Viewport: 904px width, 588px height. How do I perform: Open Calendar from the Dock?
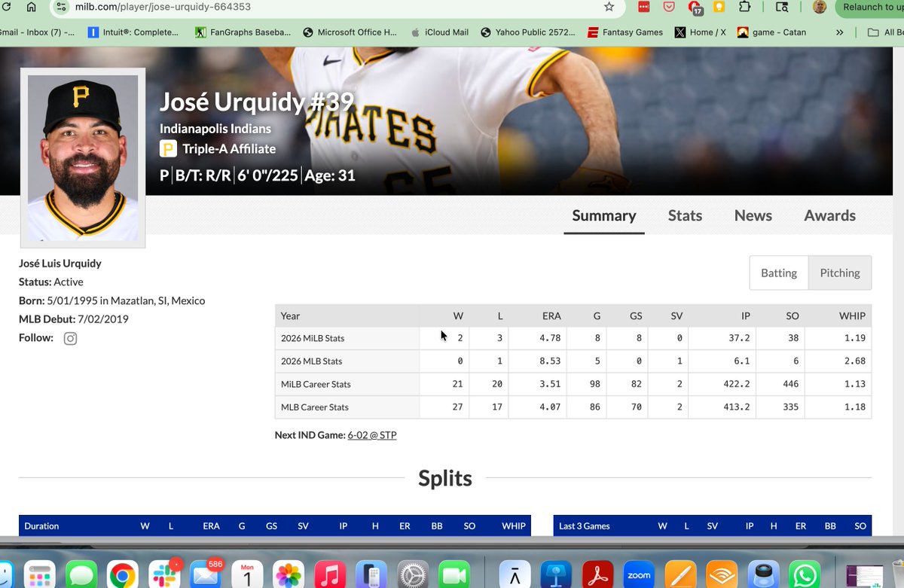(247, 575)
